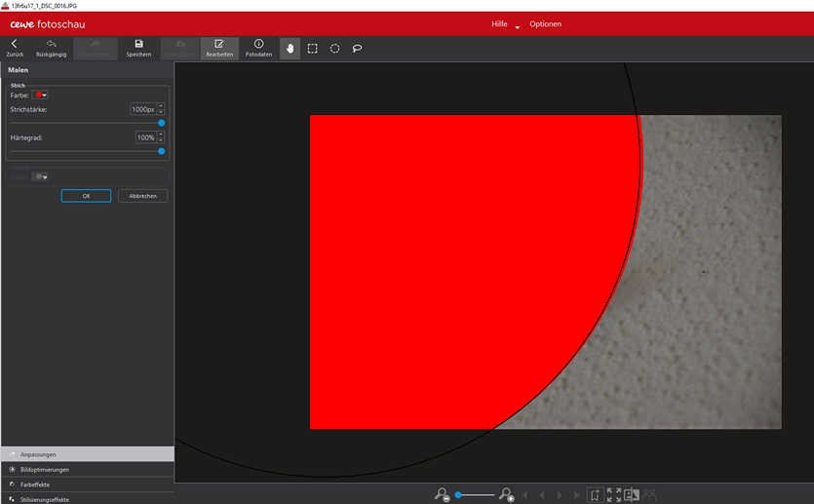This screenshot has height=504, width=814.
Task: Open the Fotodaten info panel
Action: pyautogui.click(x=258, y=48)
